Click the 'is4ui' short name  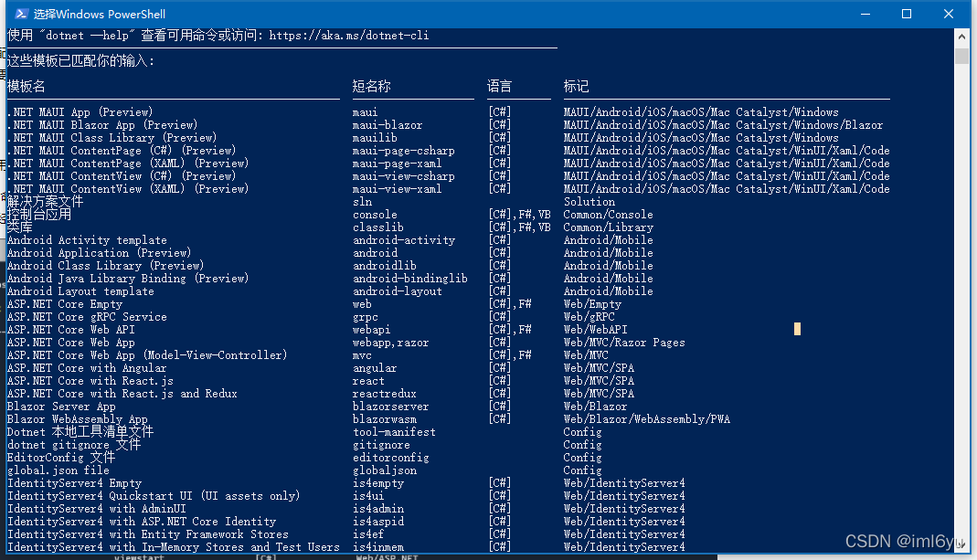click(368, 496)
